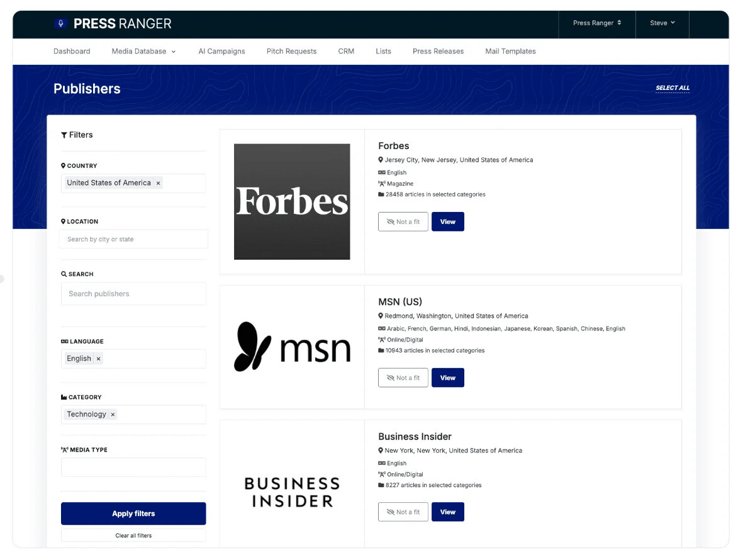Open the Press Ranger workspace switcher

(x=596, y=23)
